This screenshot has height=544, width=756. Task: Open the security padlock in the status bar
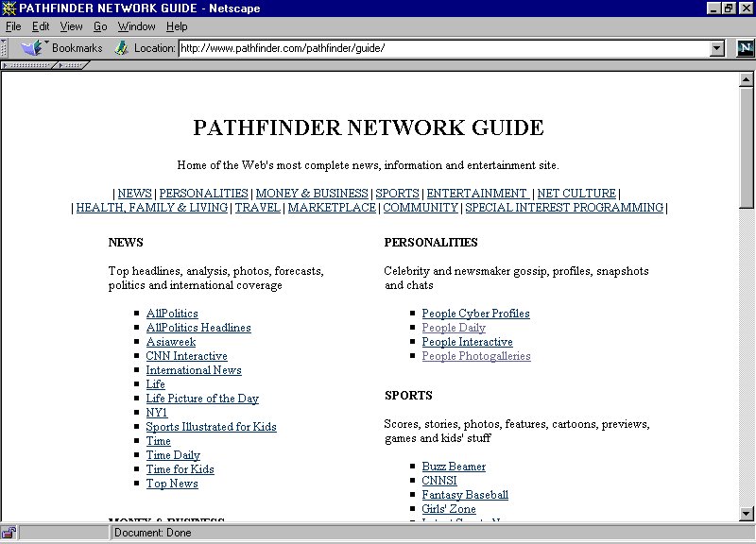click(x=9, y=533)
